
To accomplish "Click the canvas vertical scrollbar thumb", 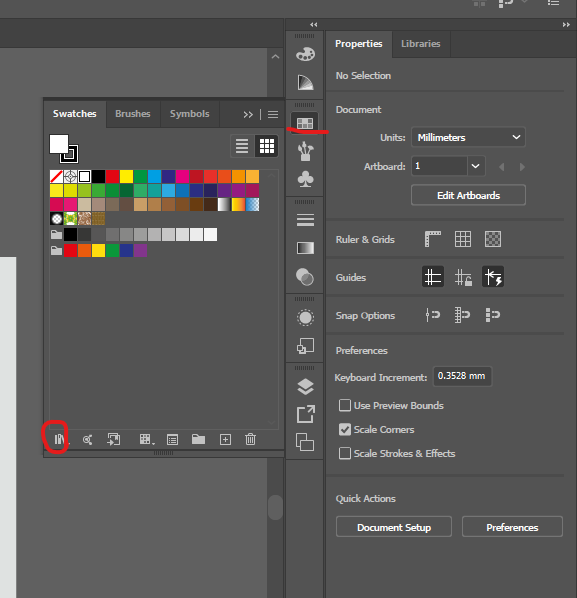I will pyautogui.click(x=275, y=507).
